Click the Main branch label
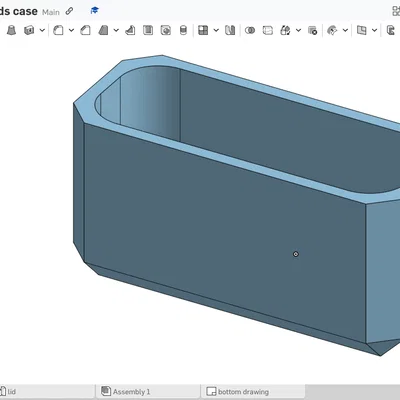Viewport: 400px width, 400px height. tap(51, 12)
